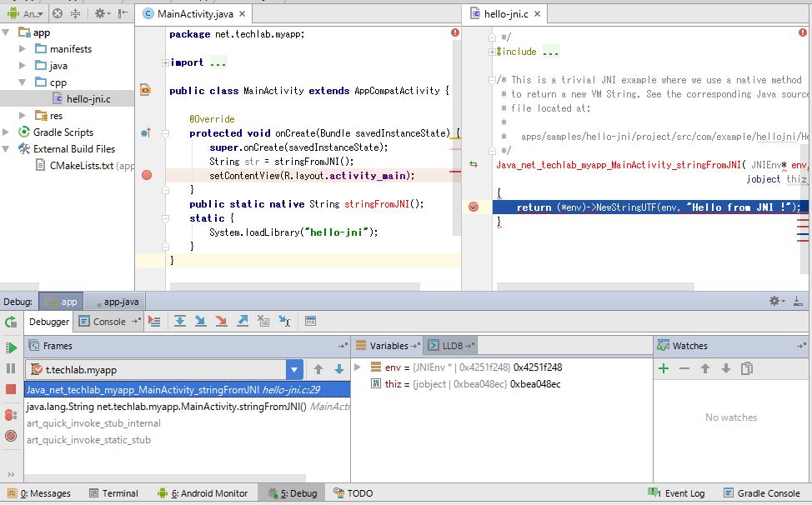Add a watch with the green plus button
The width and height of the screenshot is (812, 505).
click(x=663, y=367)
